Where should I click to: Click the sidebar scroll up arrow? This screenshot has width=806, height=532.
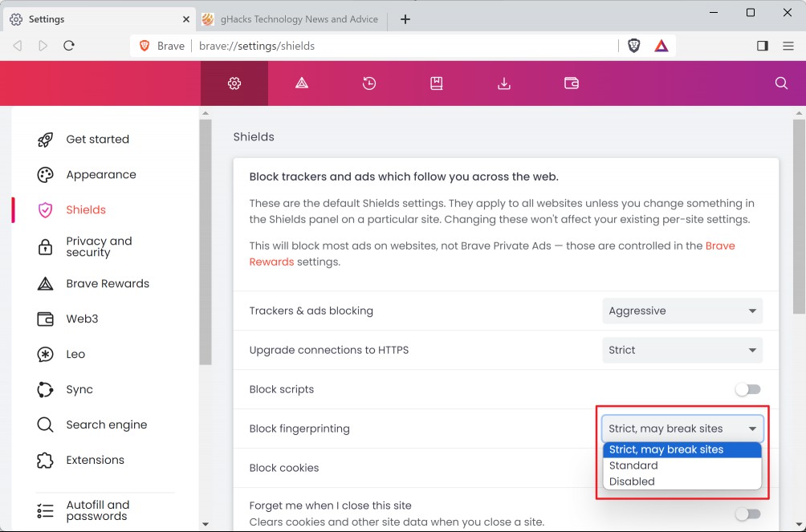click(x=206, y=113)
